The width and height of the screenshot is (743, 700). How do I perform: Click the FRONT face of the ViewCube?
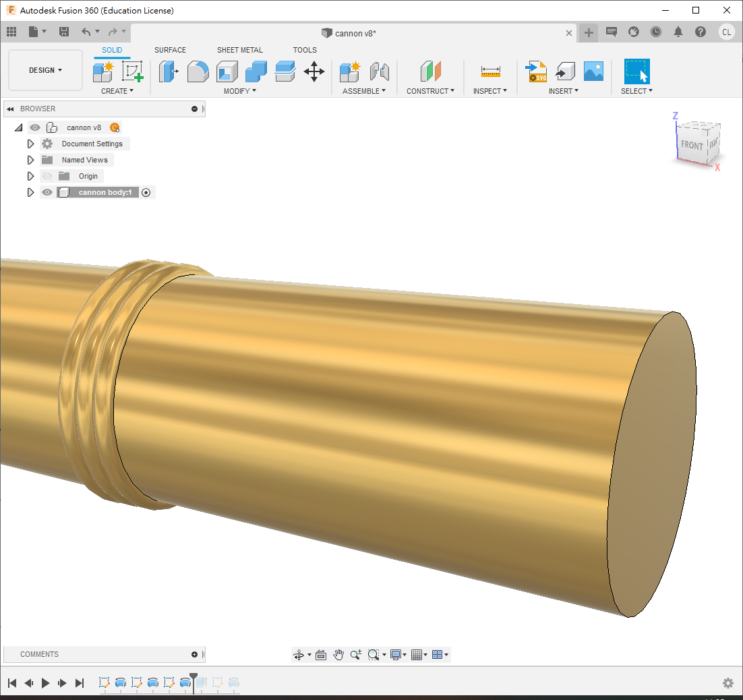coord(692,145)
